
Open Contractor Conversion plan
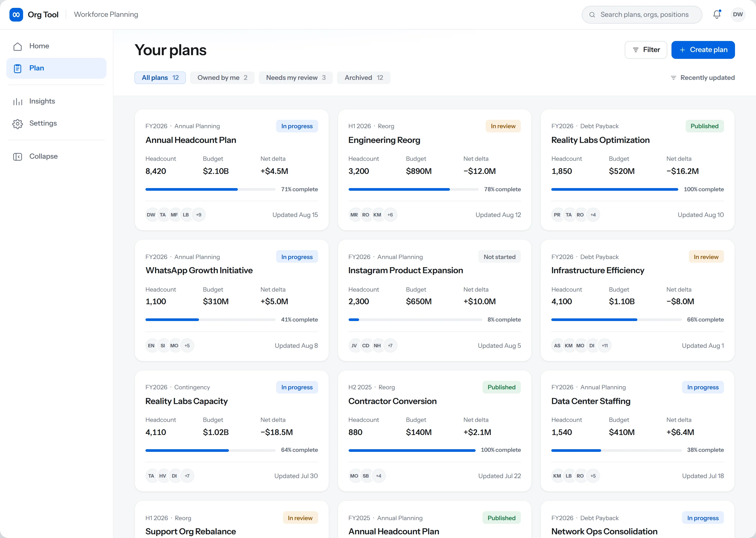[x=392, y=401]
